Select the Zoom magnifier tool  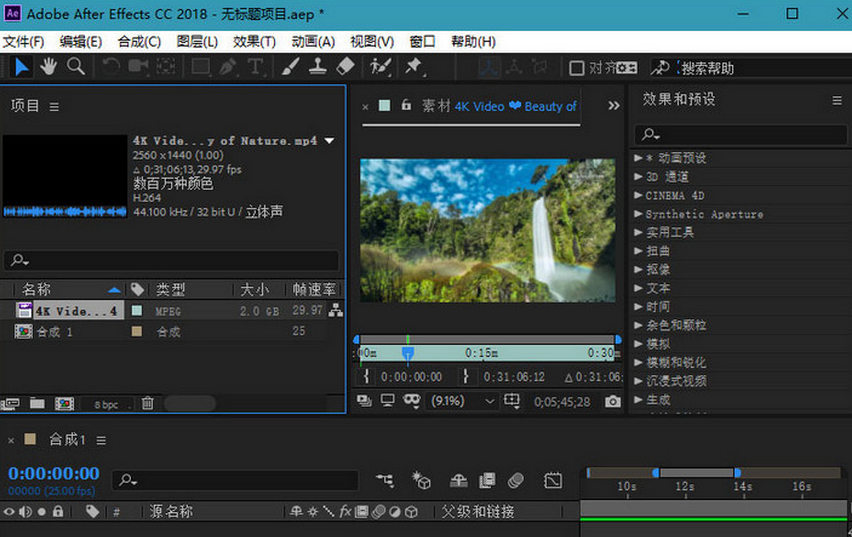76,67
